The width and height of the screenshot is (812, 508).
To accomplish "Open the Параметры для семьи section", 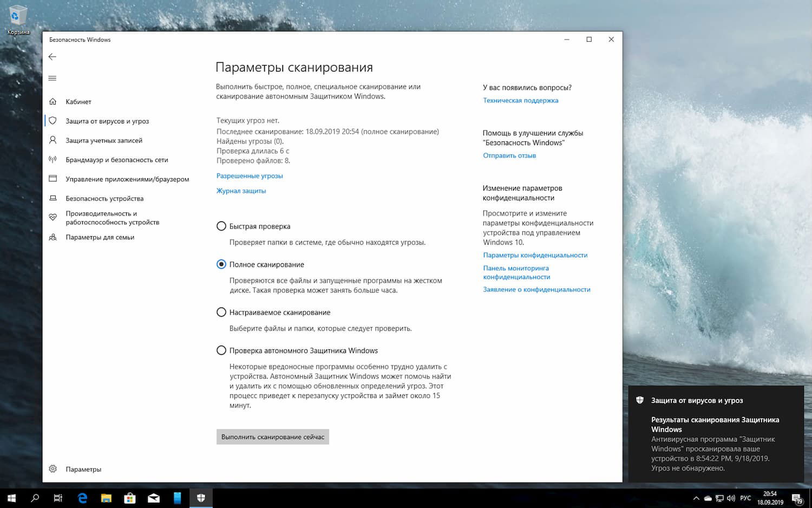I will 53,237.
